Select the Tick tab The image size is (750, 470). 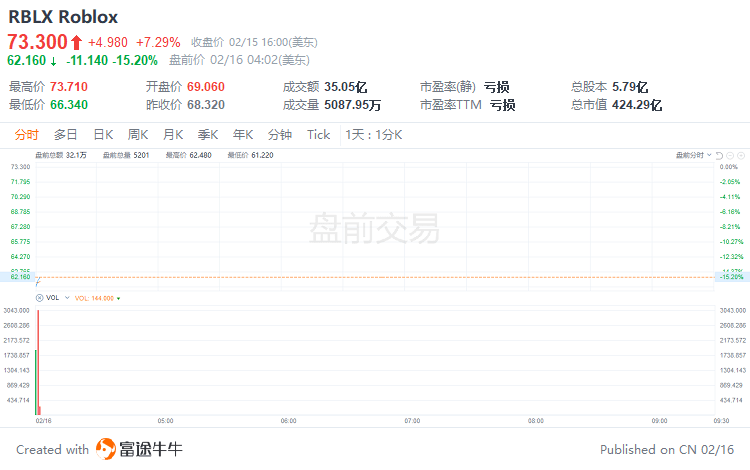coord(318,135)
